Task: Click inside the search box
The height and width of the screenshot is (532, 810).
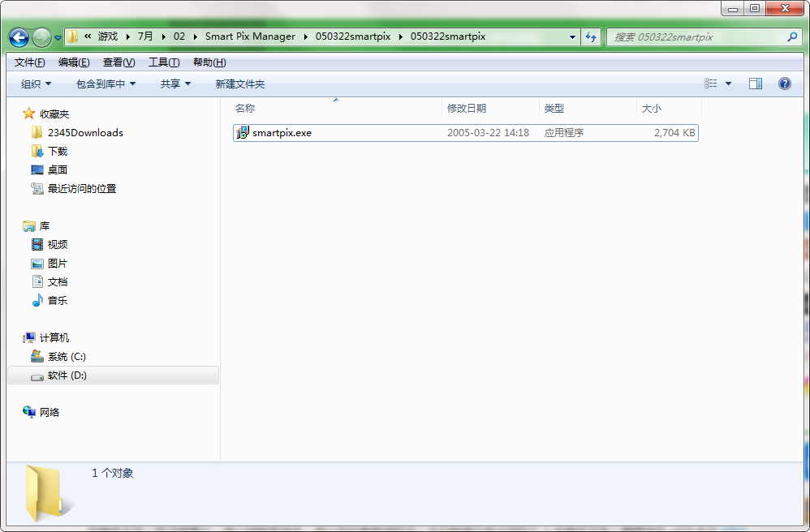Action: click(698, 36)
